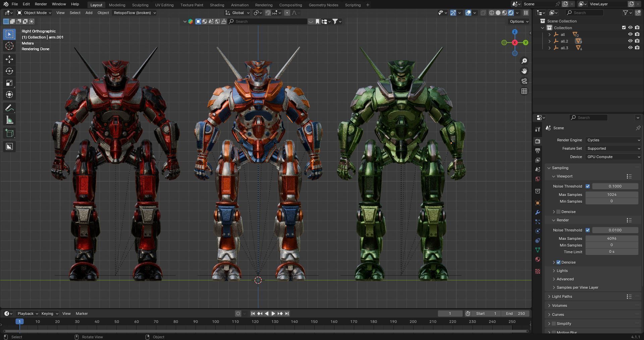Image resolution: width=644 pixels, height=340 pixels.
Task: Open the Feature Set dropdown
Action: (x=613, y=148)
